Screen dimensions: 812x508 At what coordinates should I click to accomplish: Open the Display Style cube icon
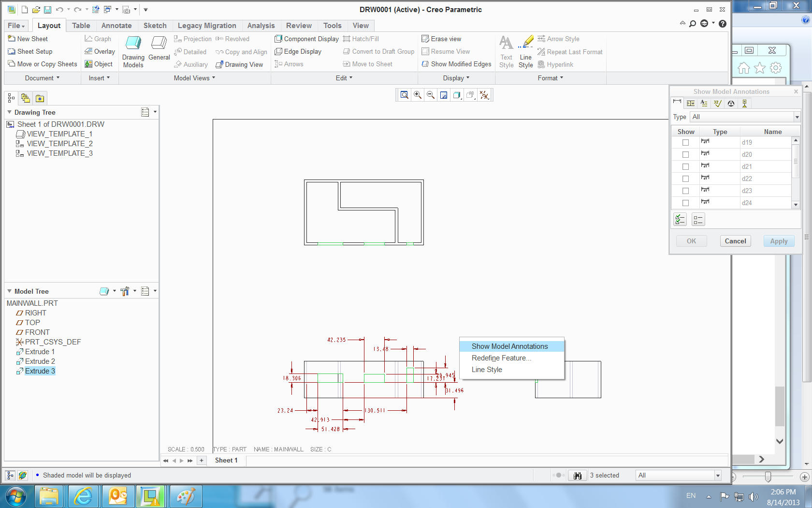click(457, 95)
